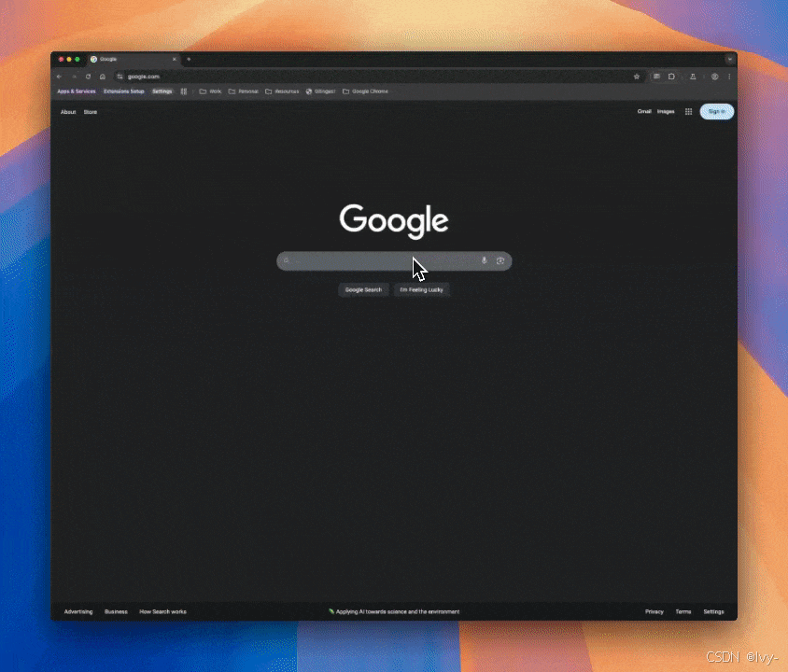Open the Terms footer link
The height and width of the screenshot is (672, 788).
[x=683, y=611]
